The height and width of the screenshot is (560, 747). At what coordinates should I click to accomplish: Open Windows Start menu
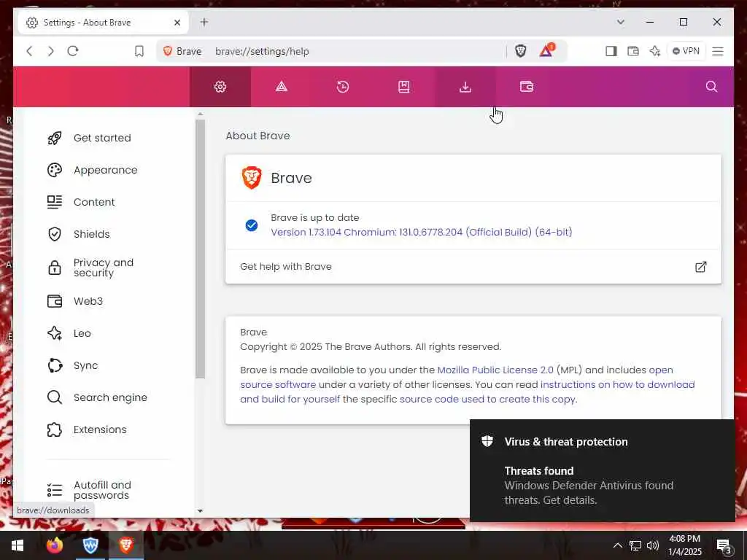(18, 545)
